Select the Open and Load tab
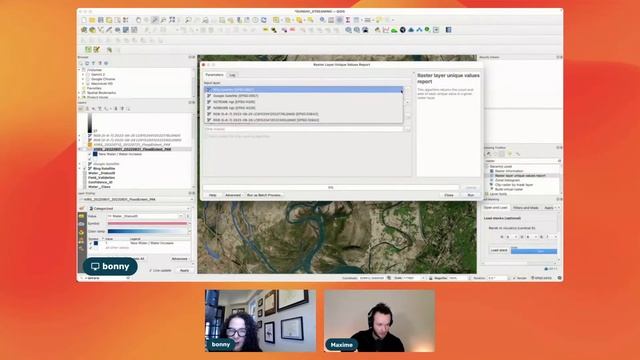The width and height of the screenshot is (640, 360). pos(496,208)
